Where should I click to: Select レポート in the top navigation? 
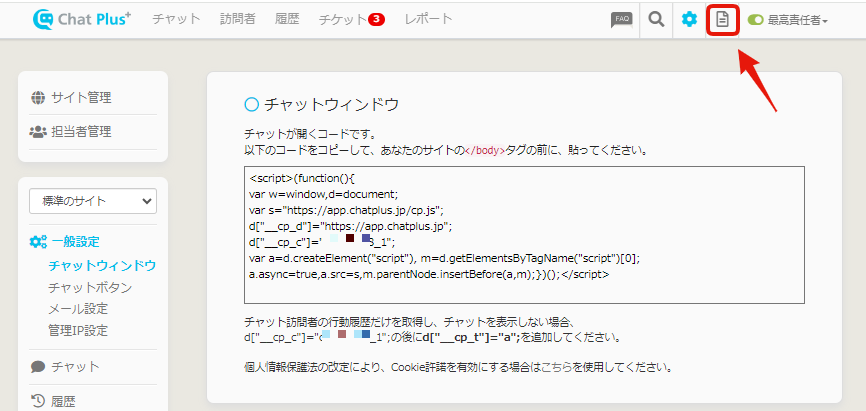pyautogui.click(x=428, y=19)
